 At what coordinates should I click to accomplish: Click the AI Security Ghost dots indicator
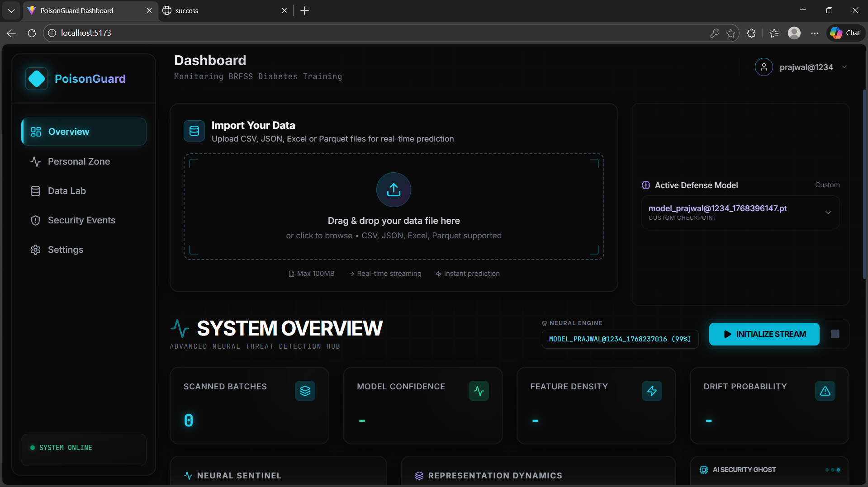click(x=833, y=470)
